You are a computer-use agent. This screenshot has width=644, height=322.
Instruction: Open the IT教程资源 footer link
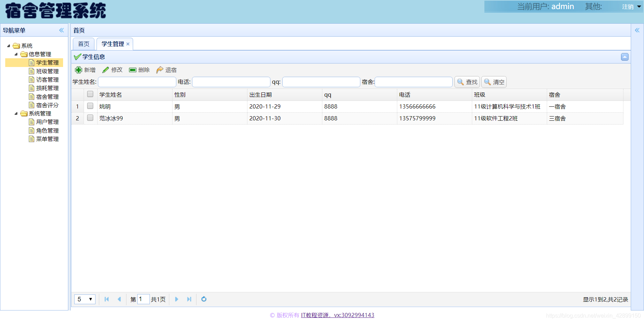(x=338, y=315)
